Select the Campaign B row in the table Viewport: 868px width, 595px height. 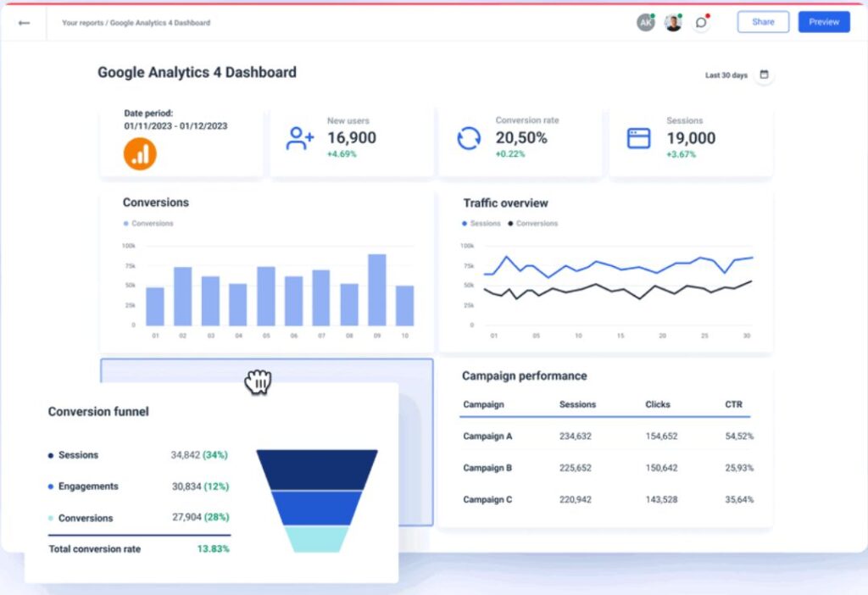(487, 467)
